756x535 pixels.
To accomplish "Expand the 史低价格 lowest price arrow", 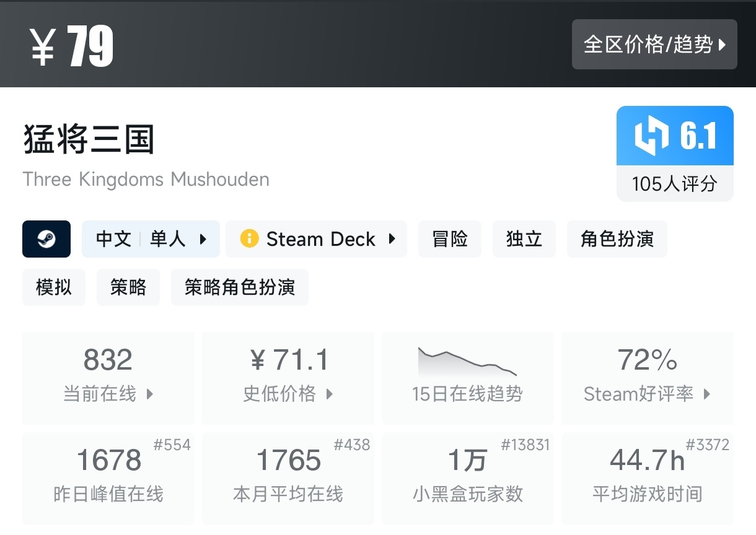I will pos(330,394).
